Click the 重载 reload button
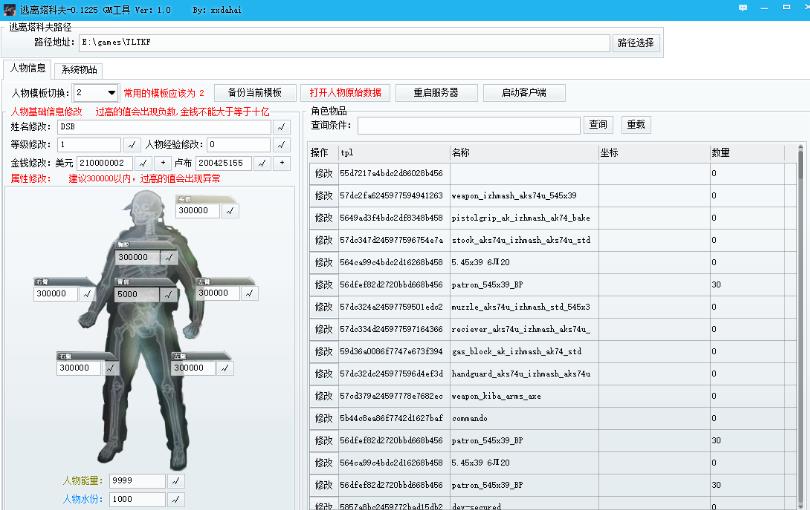The height and width of the screenshot is (510, 810). 636,125
